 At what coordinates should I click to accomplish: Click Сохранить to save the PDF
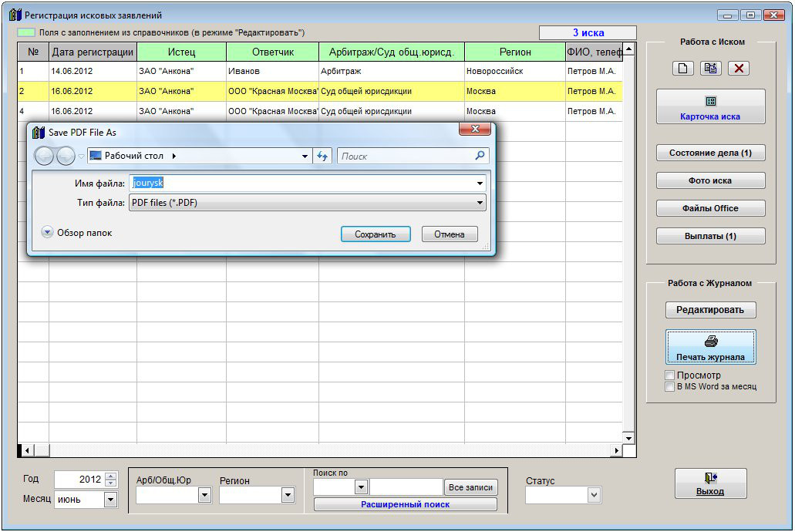point(376,234)
